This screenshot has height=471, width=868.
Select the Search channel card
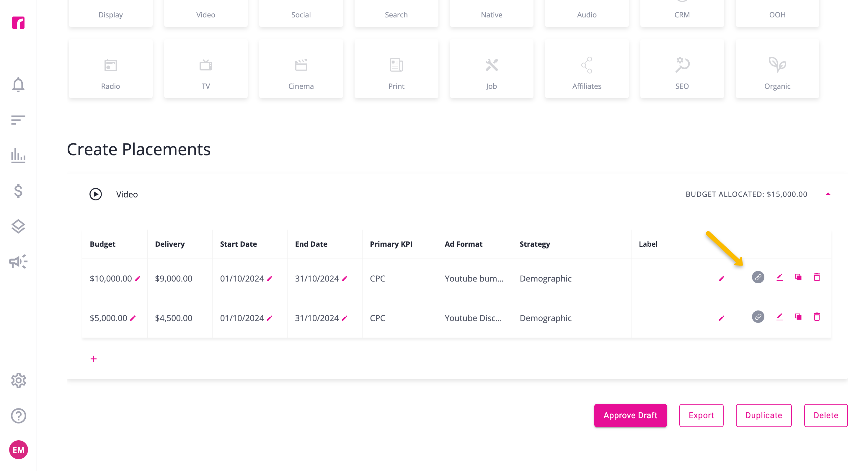pyautogui.click(x=396, y=13)
